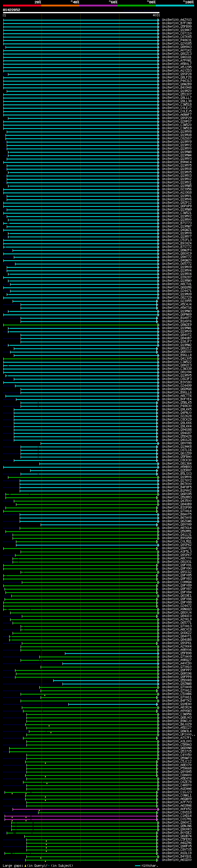Select label UniRef100_Q9LLL7
197x868 pixels.
176,98
